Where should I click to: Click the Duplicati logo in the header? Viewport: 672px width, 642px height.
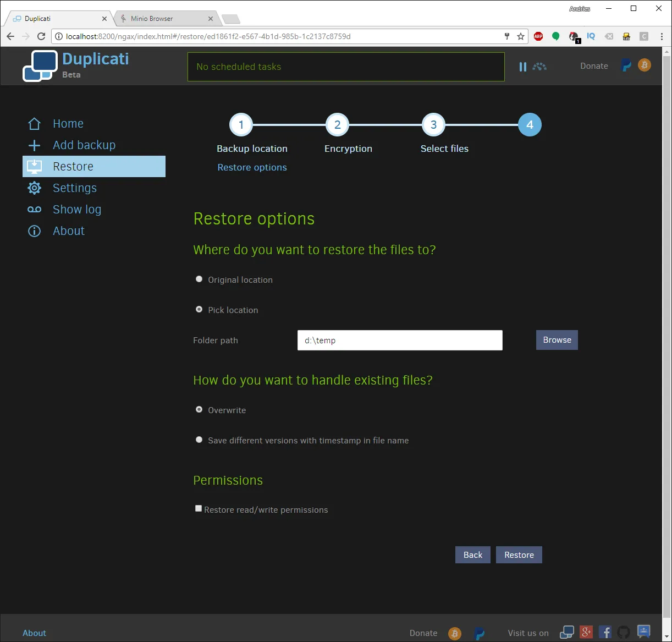pos(40,66)
